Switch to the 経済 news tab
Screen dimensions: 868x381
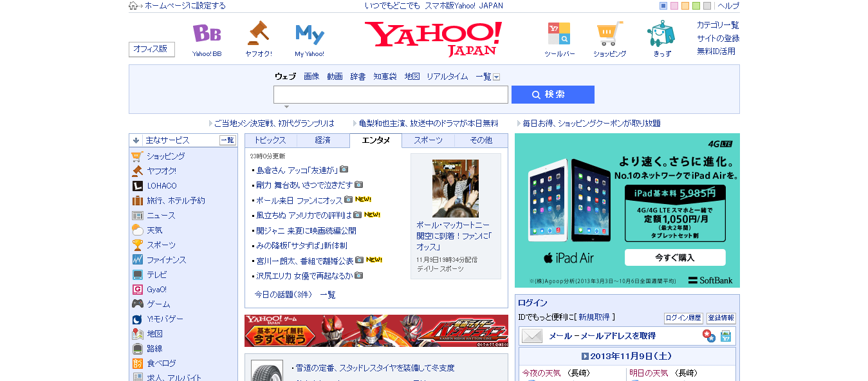[323, 140]
